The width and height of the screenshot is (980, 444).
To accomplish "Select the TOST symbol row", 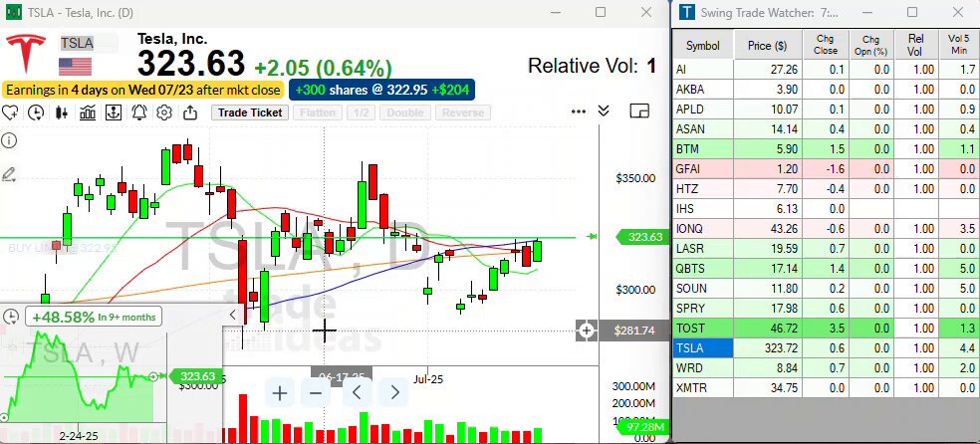I will click(825, 328).
